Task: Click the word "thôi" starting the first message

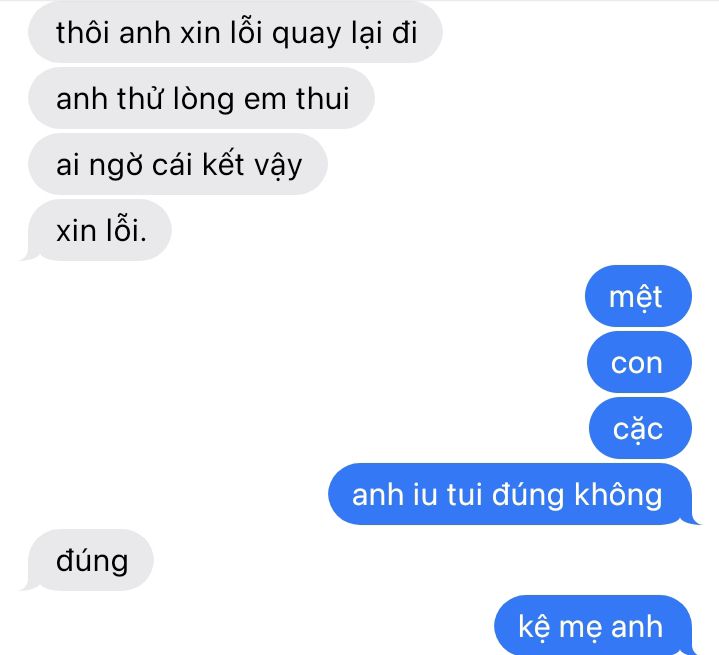Action: [83, 33]
